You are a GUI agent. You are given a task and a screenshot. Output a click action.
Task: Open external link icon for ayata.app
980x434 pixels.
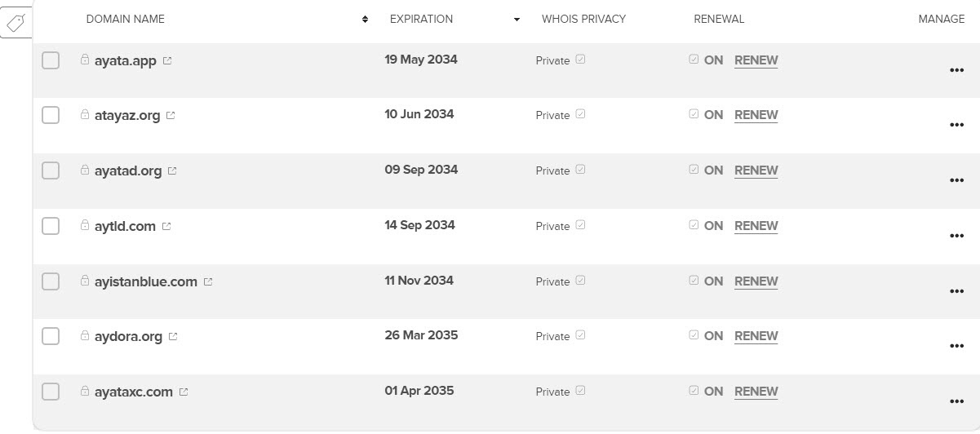pyautogui.click(x=167, y=60)
